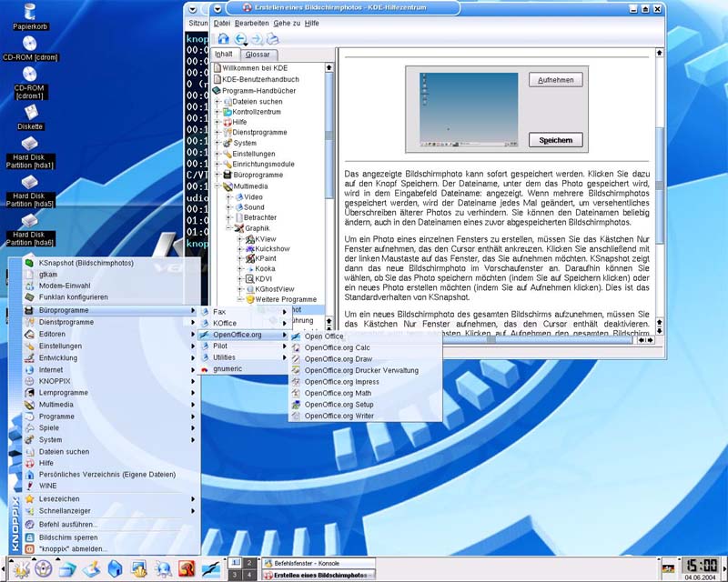Click the Print icon in help toolbar
Viewport: 728px width, 582px height.
(273, 39)
